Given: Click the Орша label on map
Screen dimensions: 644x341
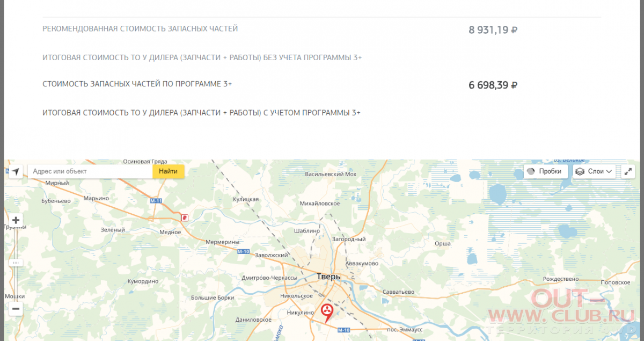Looking at the screenshot, I should pos(442,243).
